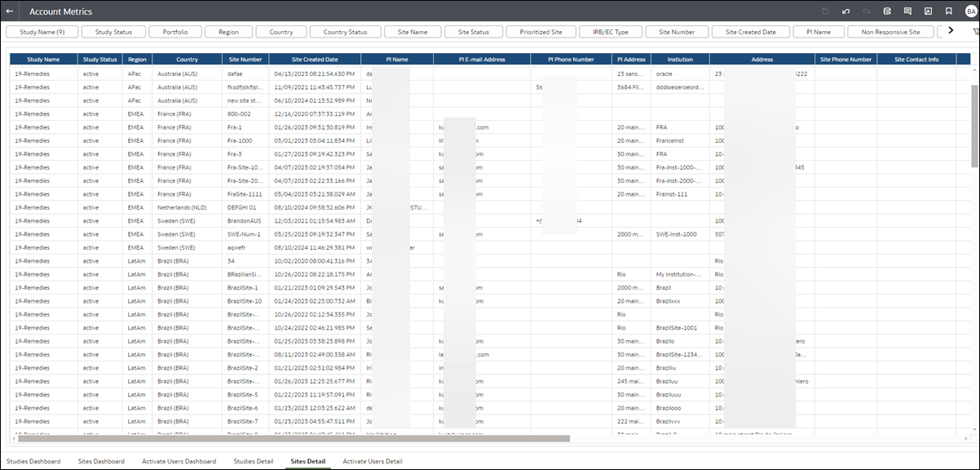The width and height of the screenshot is (980, 470).
Task: Click institution cell 'SWE-Inst-1000'
Action: (680, 234)
